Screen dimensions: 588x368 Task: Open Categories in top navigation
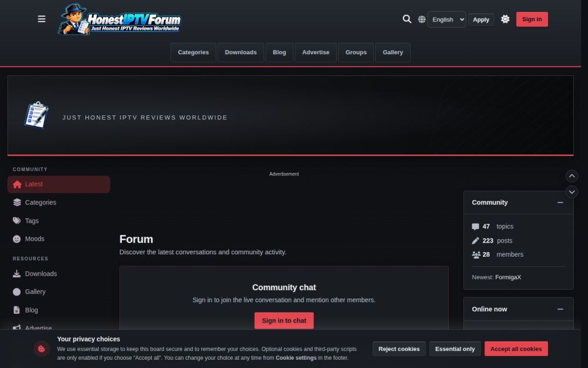coord(193,52)
